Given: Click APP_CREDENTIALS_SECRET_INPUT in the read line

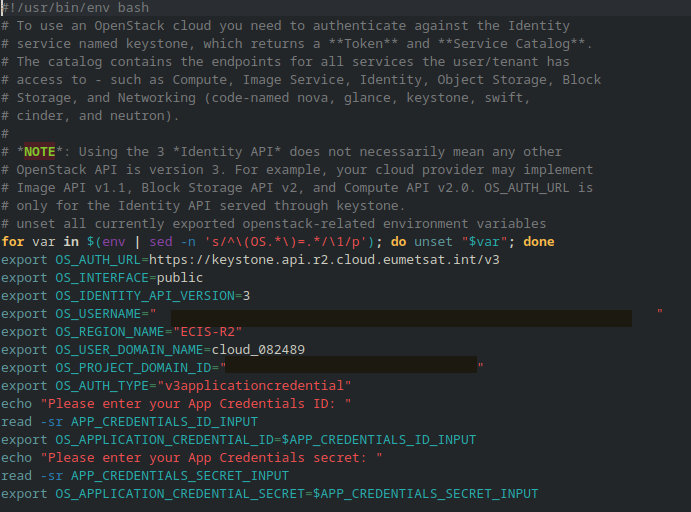Looking at the screenshot, I should pos(180,476).
